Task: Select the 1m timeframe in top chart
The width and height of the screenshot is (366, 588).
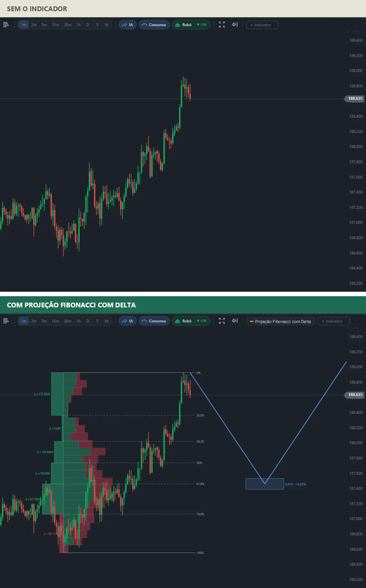Action: (24, 25)
